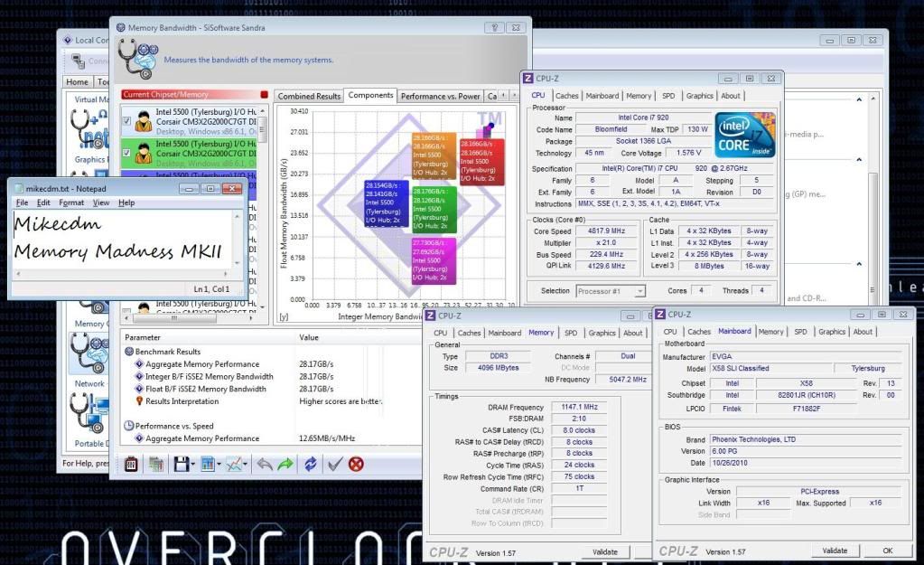The width and height of the screenshot is (924, 565).
Task: Click the magenta data block in the chart
Action: pos(434,260)
